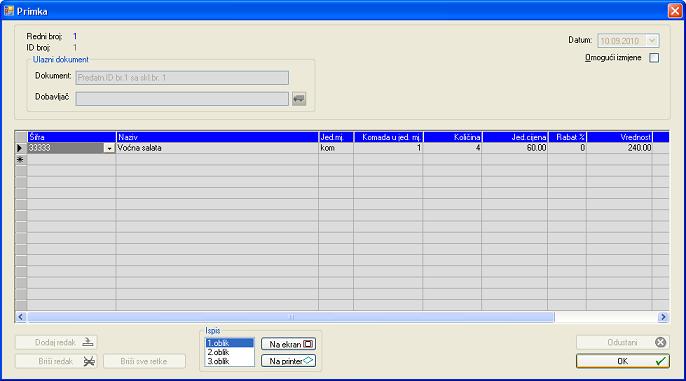Click the Količina column header

click(452, 137)
